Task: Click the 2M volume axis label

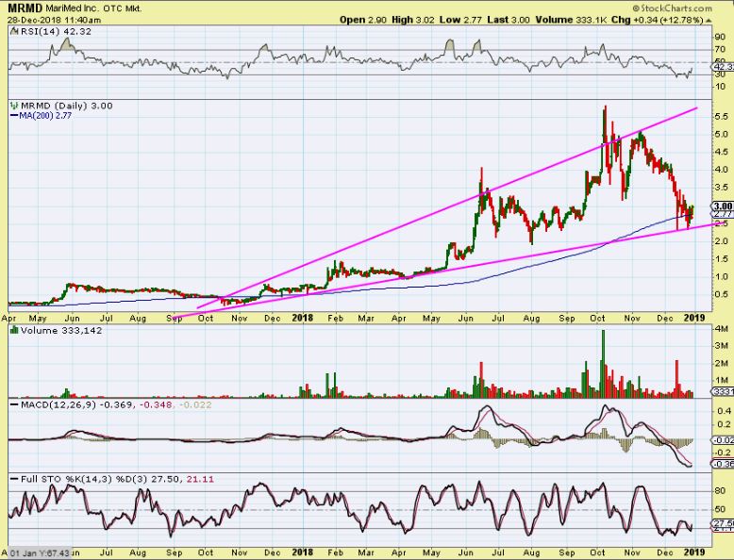Action: click(x=722, y=364)
